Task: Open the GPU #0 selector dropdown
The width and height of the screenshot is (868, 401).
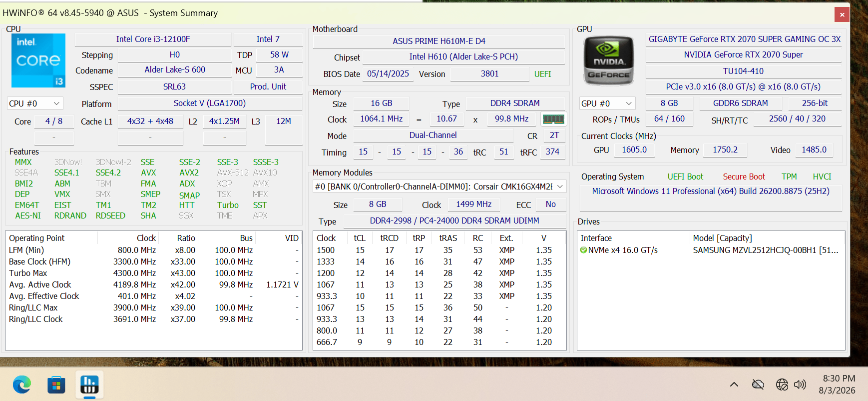Action: point(607,103)
